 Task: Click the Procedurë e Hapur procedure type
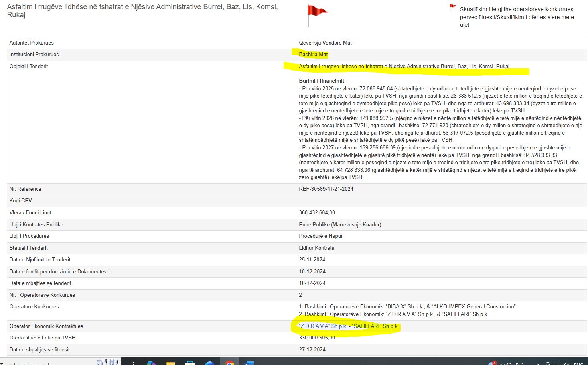coord(321,236)
